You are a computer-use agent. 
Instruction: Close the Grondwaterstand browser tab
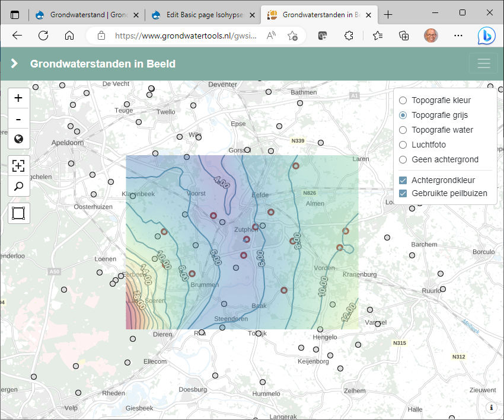click(136, 15)
